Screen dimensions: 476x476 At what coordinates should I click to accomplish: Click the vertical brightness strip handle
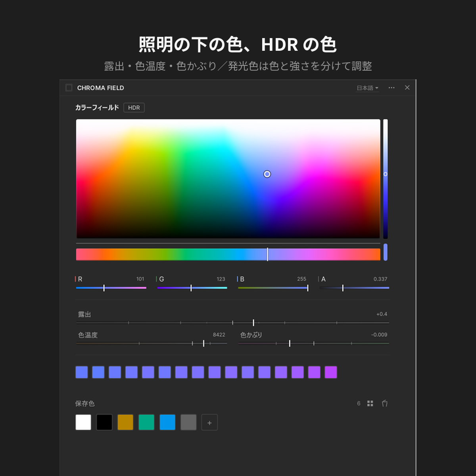[385, 174]
